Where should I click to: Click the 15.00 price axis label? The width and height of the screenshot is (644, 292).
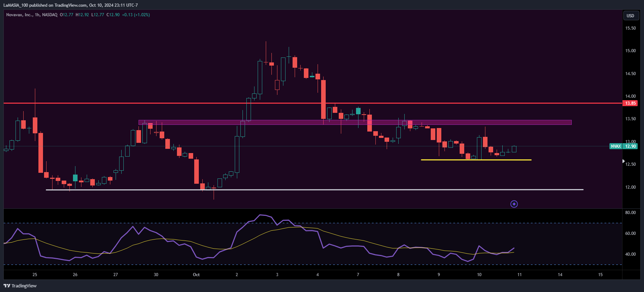(x=630, y=51)
